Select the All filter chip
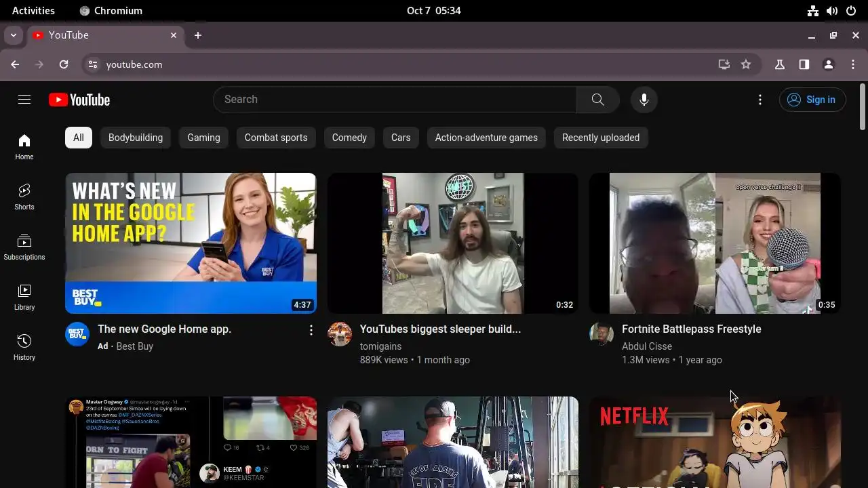Screen dimensions: 868x488 tap(79, 138)
